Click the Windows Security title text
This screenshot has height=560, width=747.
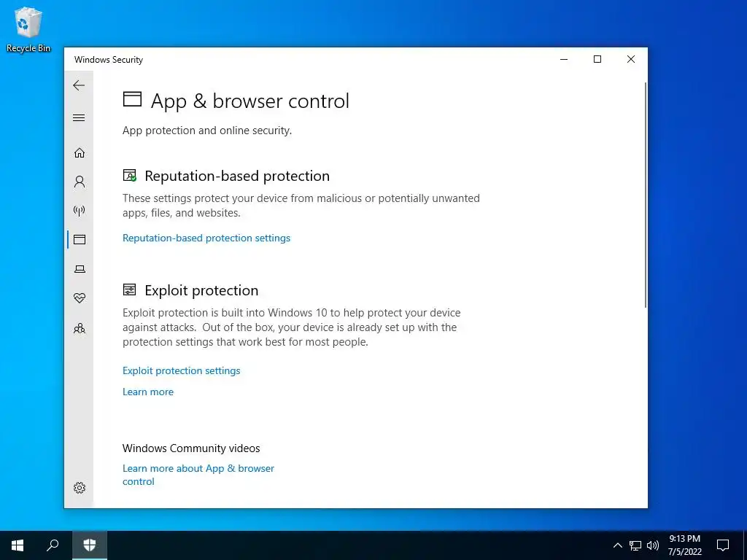(109, 60)
